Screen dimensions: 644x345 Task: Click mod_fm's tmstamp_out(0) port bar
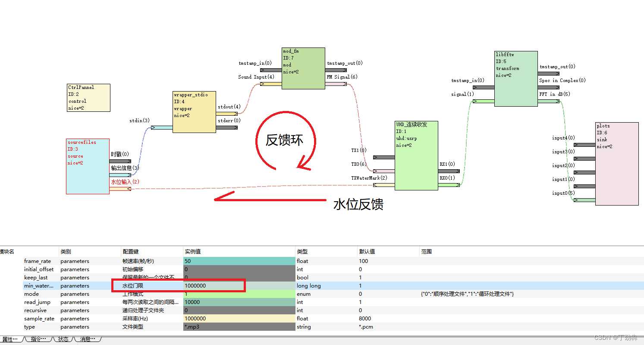click(336, 70)
